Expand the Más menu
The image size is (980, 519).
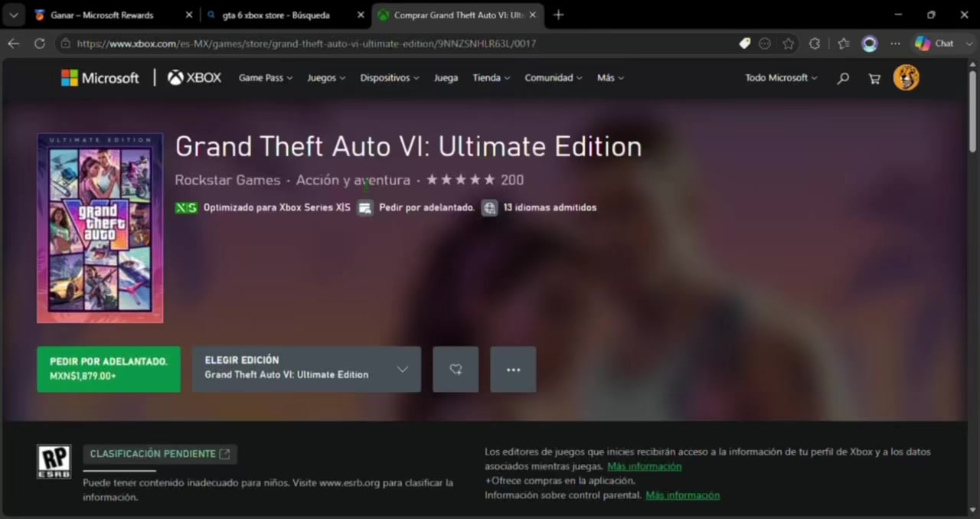tap(610, 77)
